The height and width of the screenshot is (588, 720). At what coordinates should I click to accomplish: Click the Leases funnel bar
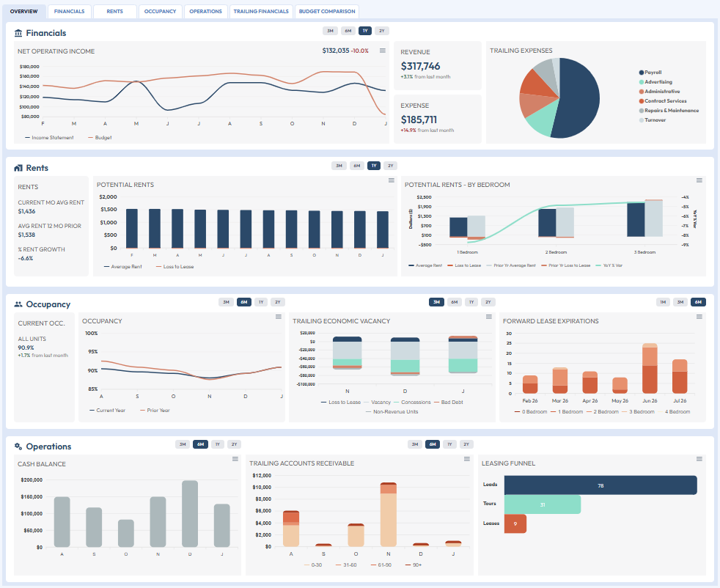pyautogui.click(x=515, y=523)
